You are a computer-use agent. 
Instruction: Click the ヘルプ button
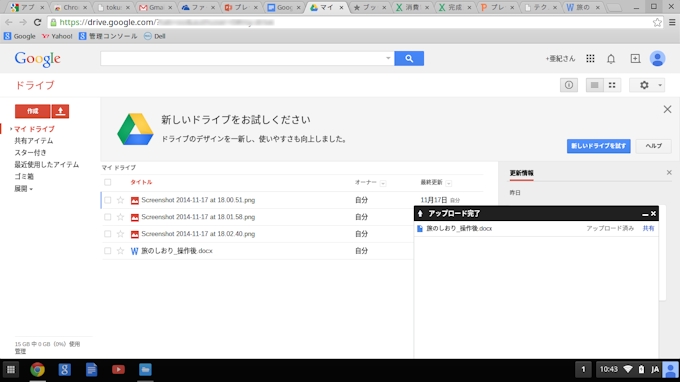tap(654, 146)
